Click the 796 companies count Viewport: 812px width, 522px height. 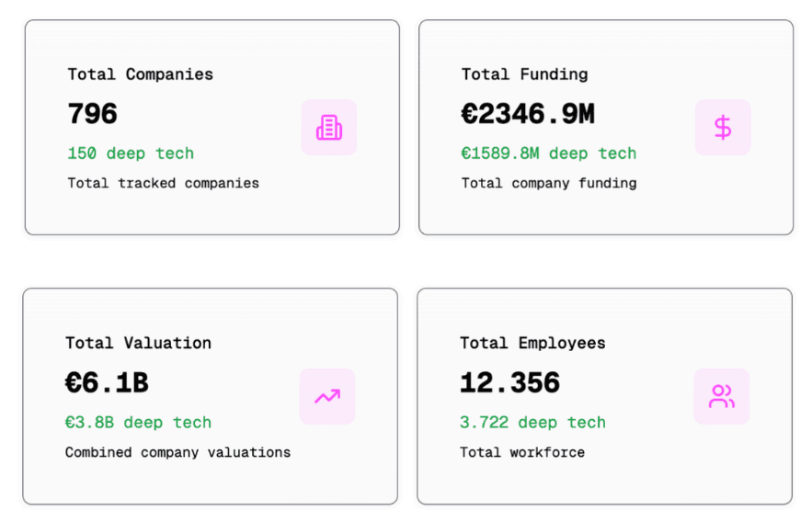92,114
